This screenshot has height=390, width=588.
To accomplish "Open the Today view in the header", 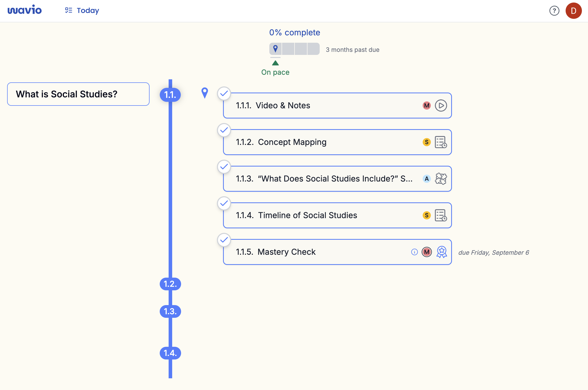I will point(82,11).
